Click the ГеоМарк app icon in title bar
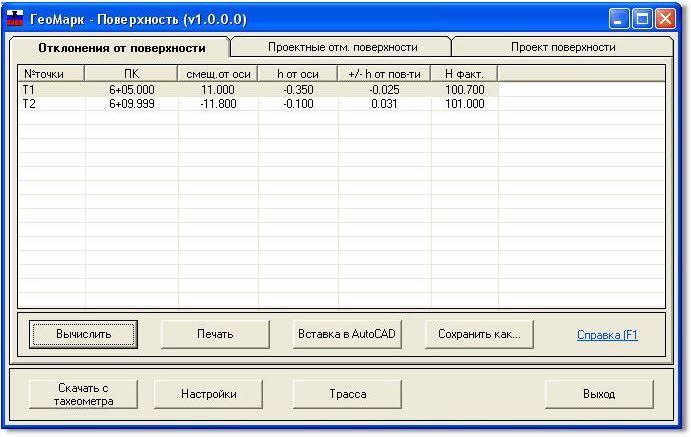Viewport: 691px width, 437px height. point(15,19)
